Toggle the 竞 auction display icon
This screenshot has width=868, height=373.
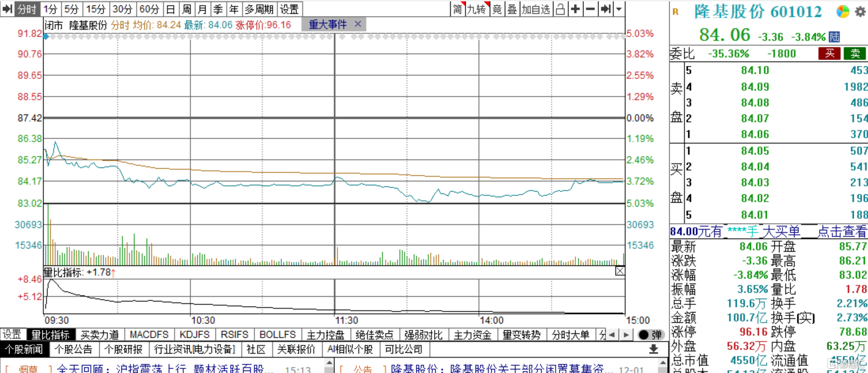coord(497,9)
